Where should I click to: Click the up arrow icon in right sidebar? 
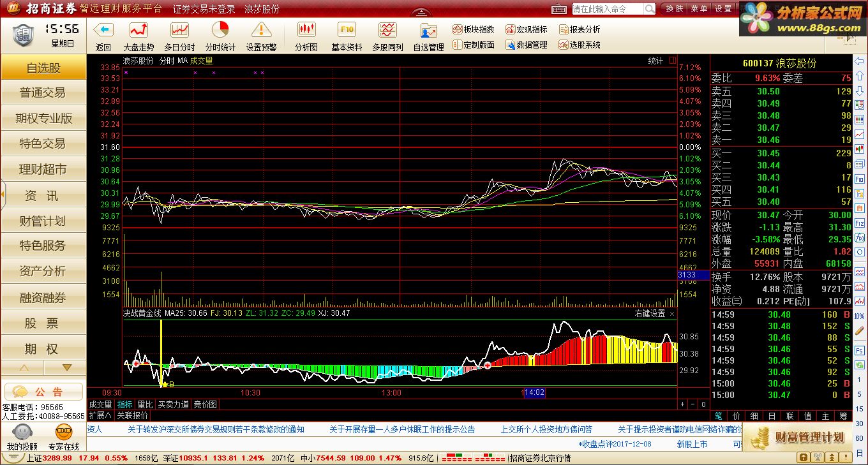[860, 77]
